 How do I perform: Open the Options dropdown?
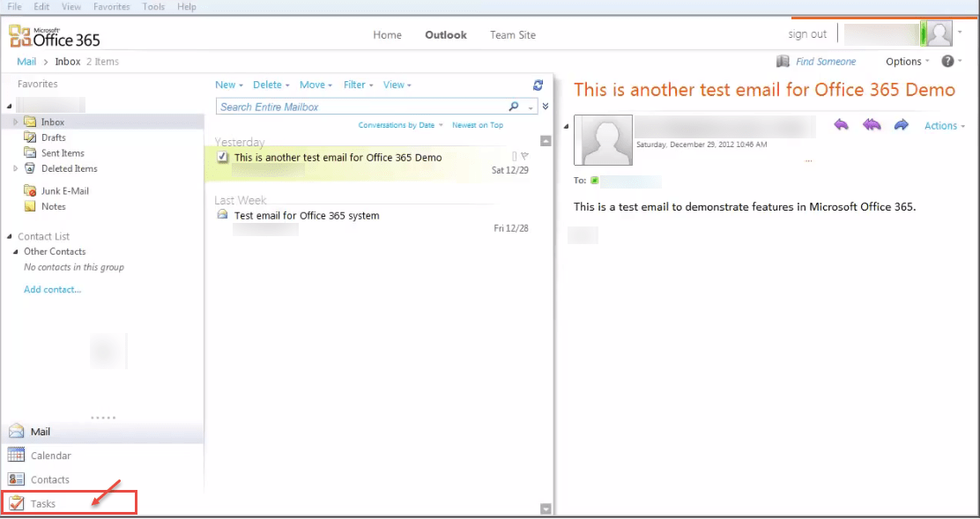[x=908, y=61]
